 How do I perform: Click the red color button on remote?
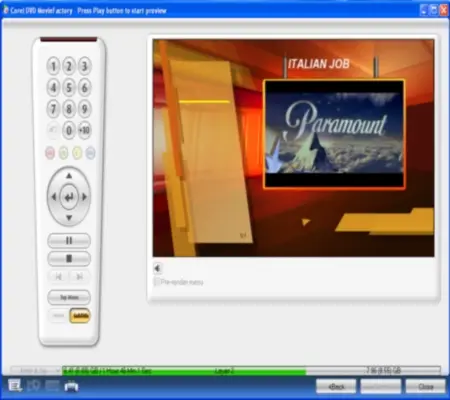pos(50,153)
